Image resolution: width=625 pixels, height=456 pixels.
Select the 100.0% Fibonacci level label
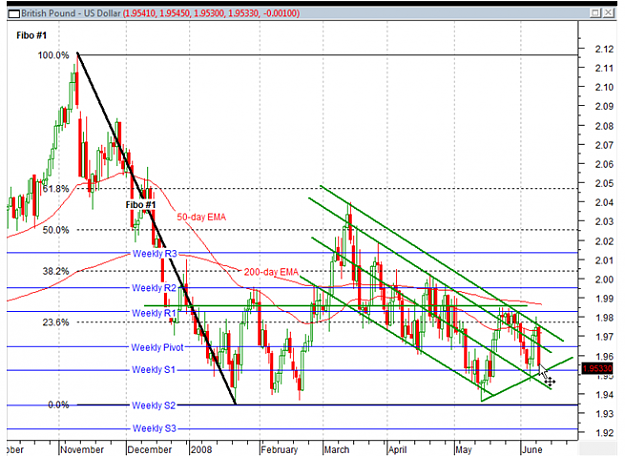[x=53, y=55]
